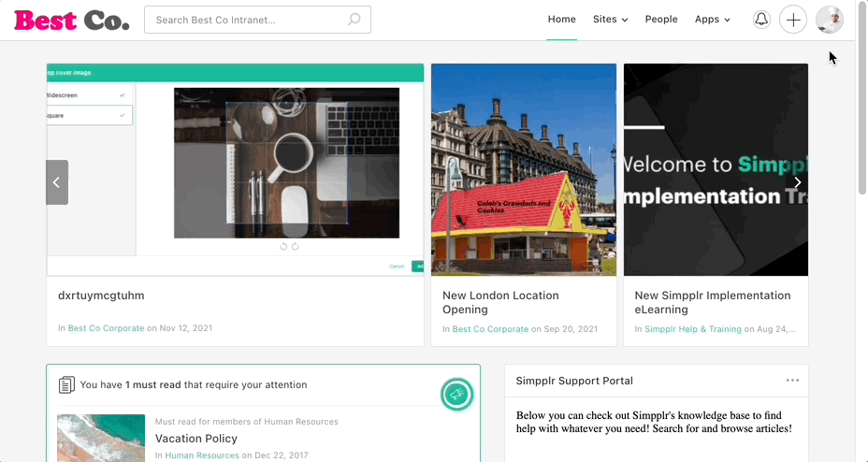
Task: Click the London location cover image
Action: pos(524,170)
